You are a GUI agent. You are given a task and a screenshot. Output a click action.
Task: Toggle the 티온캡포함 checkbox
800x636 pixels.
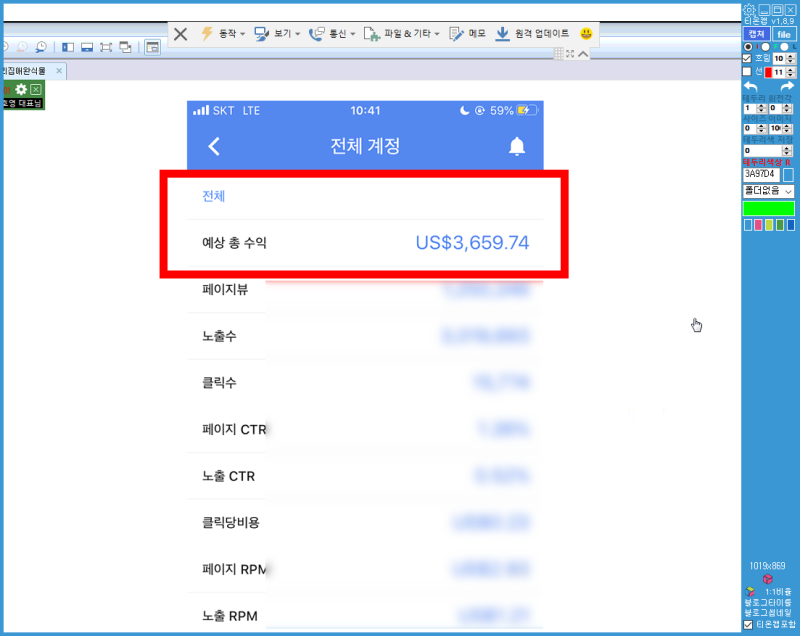tap(748, 625)
